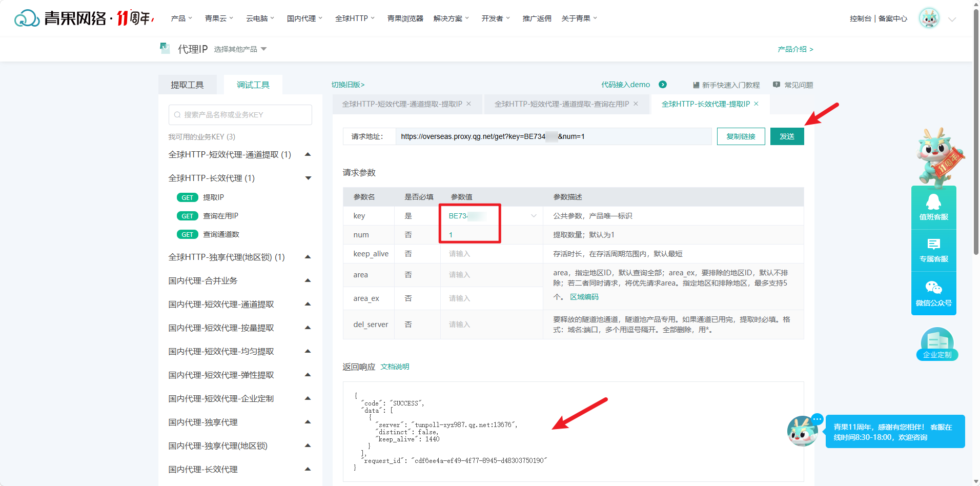980x486 pixels.
Task: Click the 复制链接 button
Action: pos(741,136)
